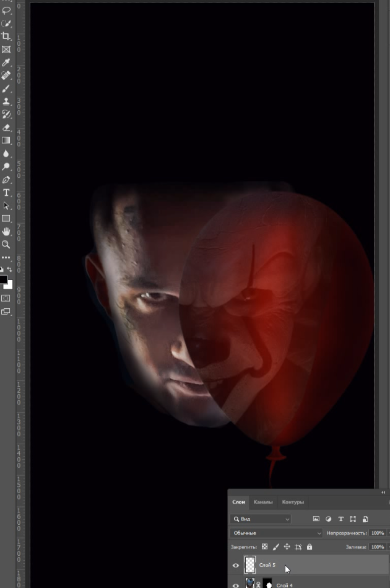This screenshot has width=390, height=588.
Task: Open the white background color picker
Action: (10, 286)
